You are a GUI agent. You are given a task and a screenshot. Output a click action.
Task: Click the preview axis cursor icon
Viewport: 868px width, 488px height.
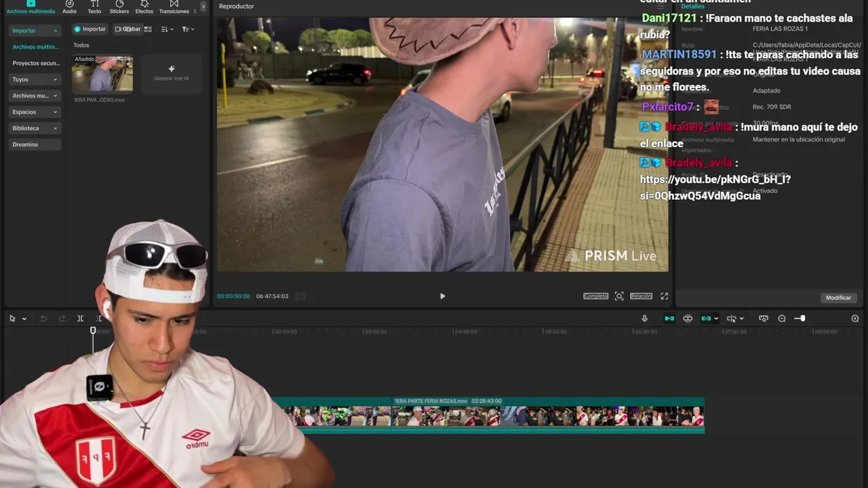pyautogui.click(x=731, y=319)
